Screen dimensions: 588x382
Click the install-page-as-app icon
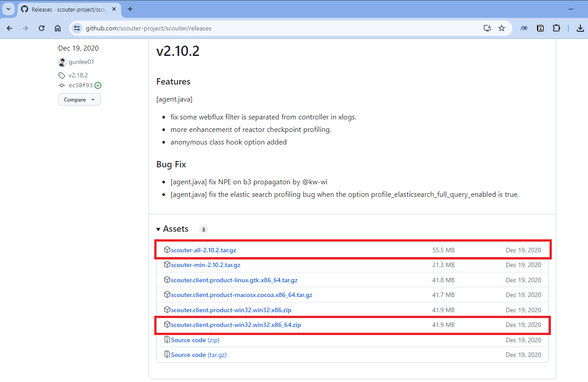coord(487,28)
